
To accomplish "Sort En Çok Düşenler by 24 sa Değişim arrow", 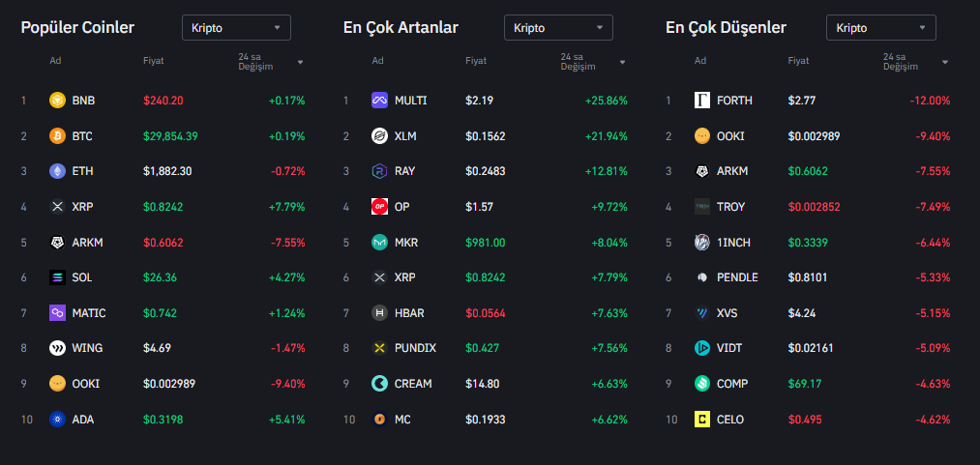I will click(x=944, y=62).
